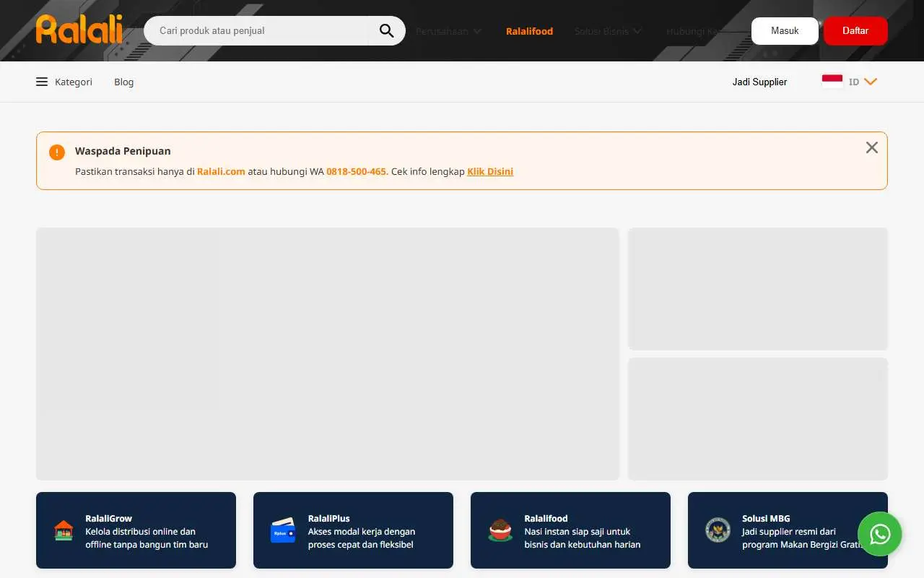This screenshot has width=924, height=578.
Task: Follow the Klik Disini link
Action: 490,171
